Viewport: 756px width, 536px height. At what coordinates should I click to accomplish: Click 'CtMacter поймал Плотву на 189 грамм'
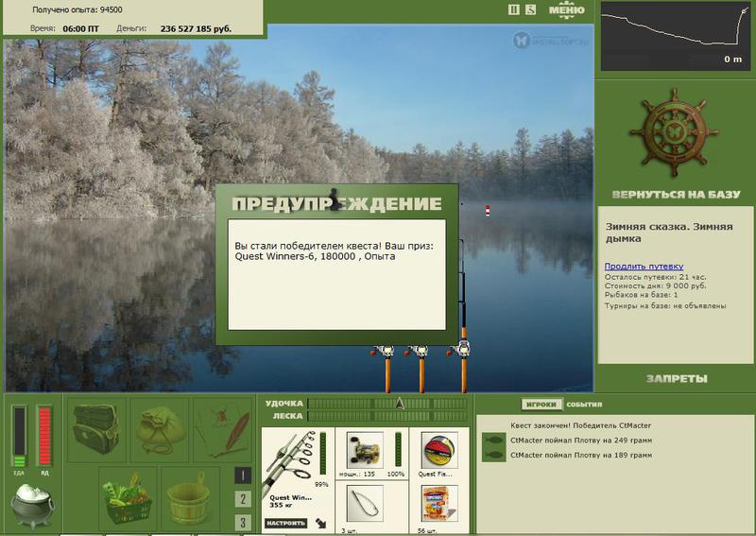click(x=581, y=455)
